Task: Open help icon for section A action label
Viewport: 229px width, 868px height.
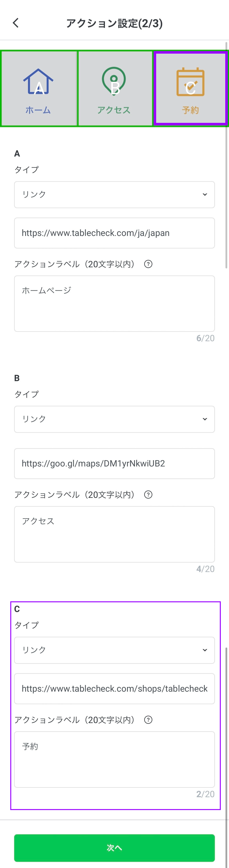Action: [x=148, y=264]
